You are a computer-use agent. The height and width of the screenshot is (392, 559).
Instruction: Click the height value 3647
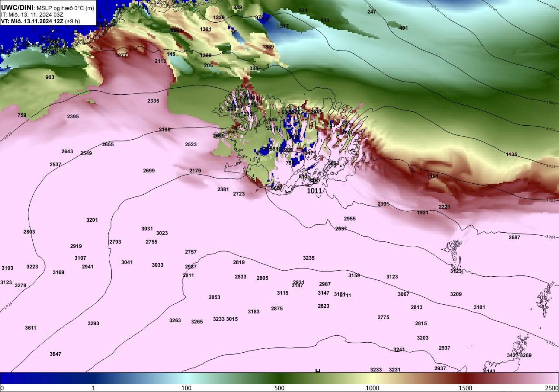click(55, 354)
